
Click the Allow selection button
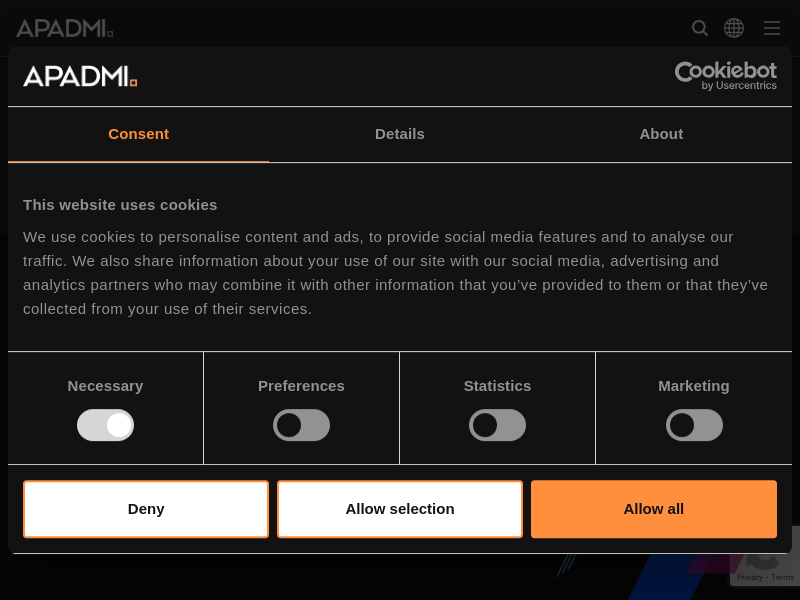coord(400,509)
